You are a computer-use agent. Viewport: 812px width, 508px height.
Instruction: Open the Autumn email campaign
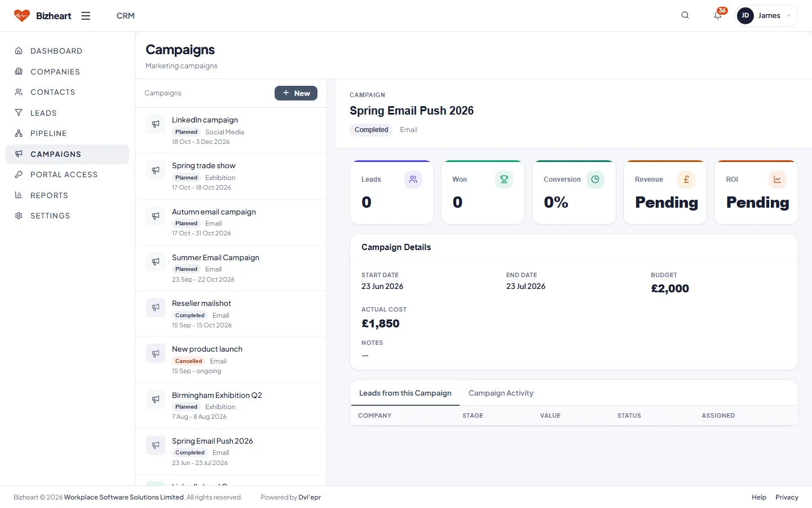pos(231,222)
